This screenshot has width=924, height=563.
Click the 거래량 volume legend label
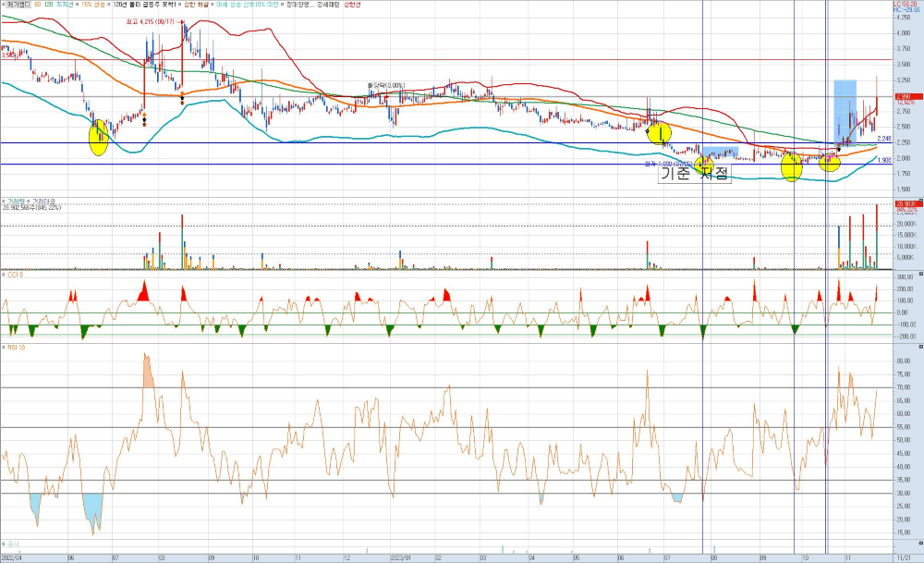15,201
